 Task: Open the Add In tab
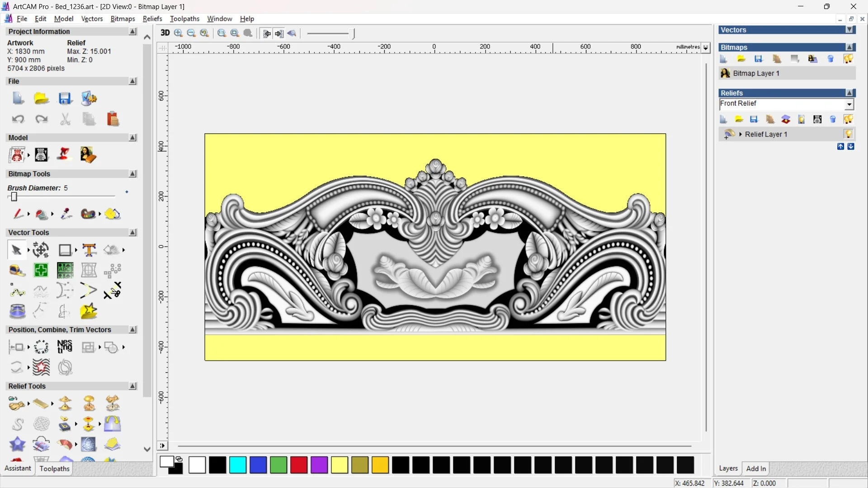(756, 469)
